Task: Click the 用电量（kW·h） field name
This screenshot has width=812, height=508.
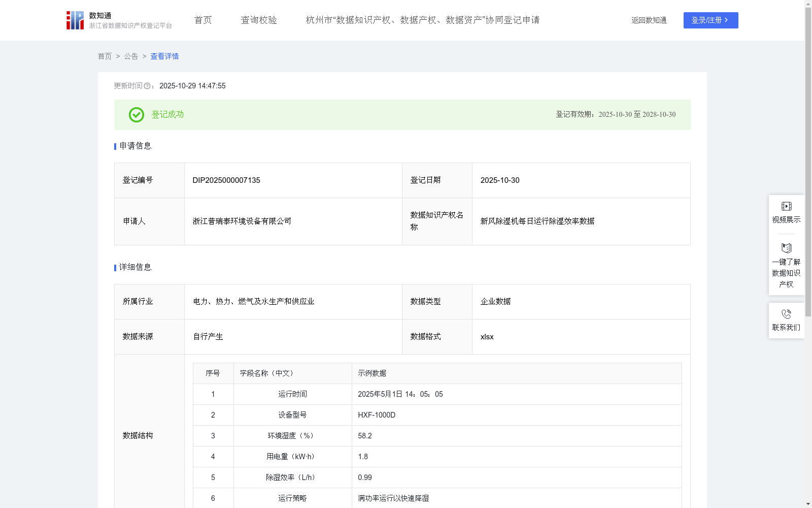Action: coord(292,457)
